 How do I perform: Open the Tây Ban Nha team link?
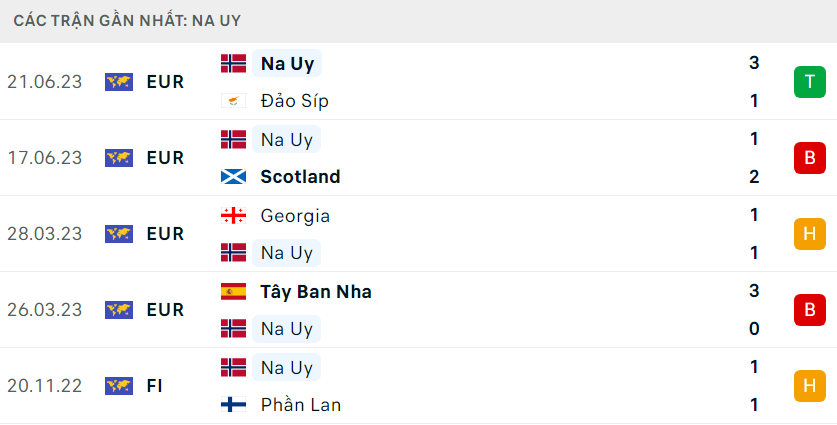tap(316, 292)
